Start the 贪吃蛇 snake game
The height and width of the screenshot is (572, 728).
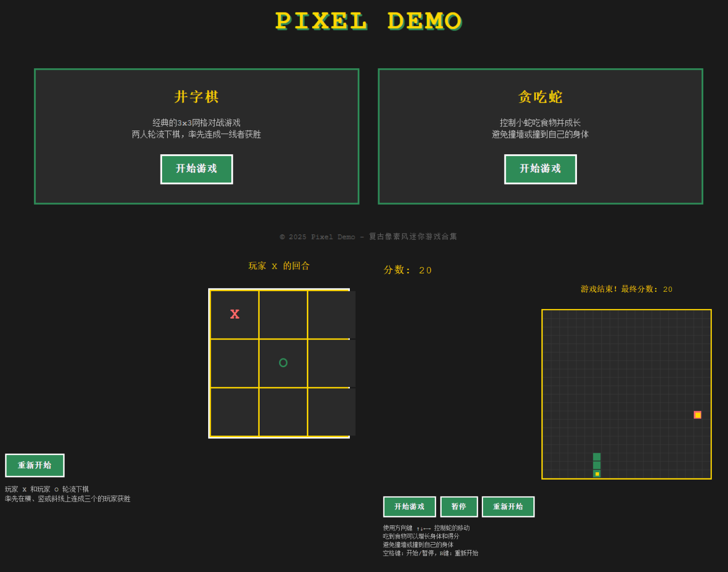[x=540, y=169]
